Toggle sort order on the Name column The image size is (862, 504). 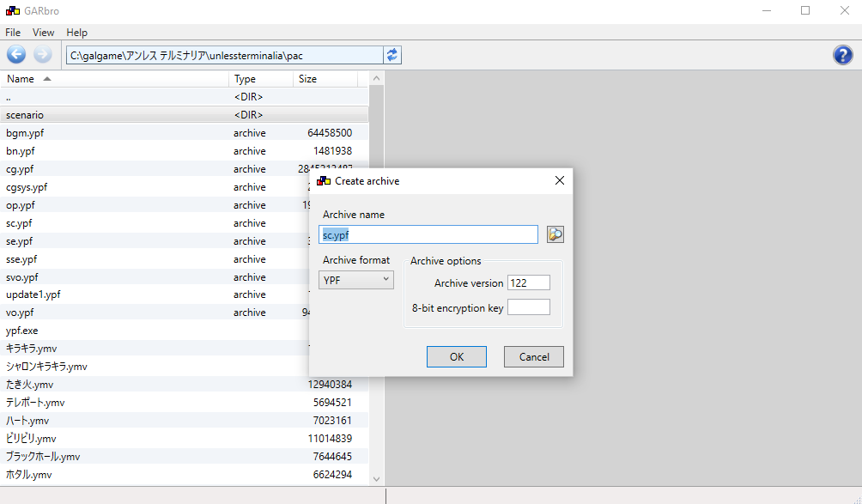tap(23, 77)
